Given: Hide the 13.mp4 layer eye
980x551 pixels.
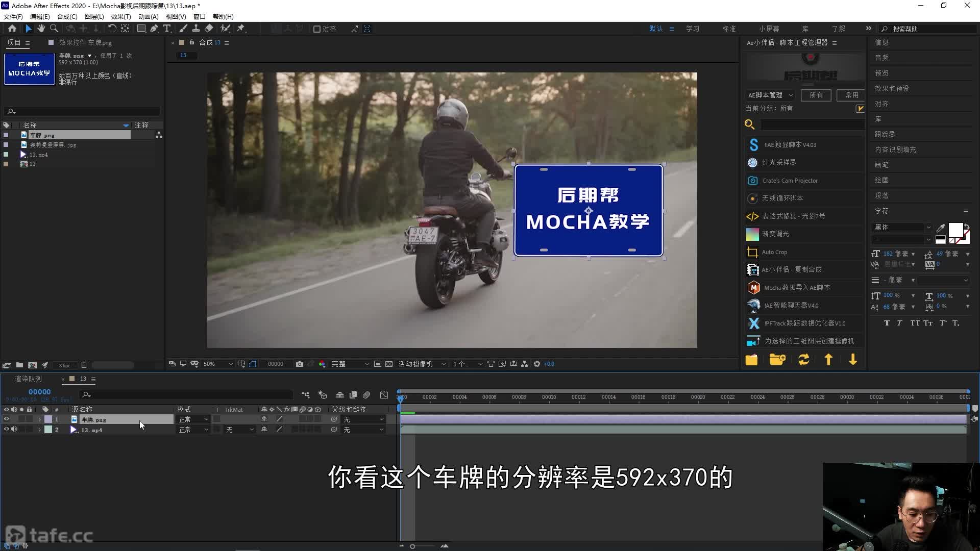Looking at the screenshot, I should point(7,429).
